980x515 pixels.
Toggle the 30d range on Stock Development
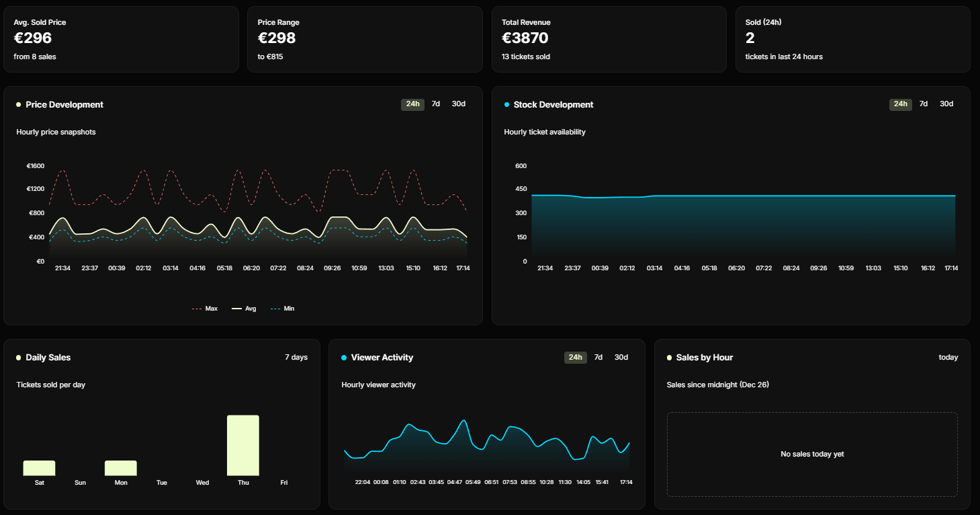[x=946, y=104]
